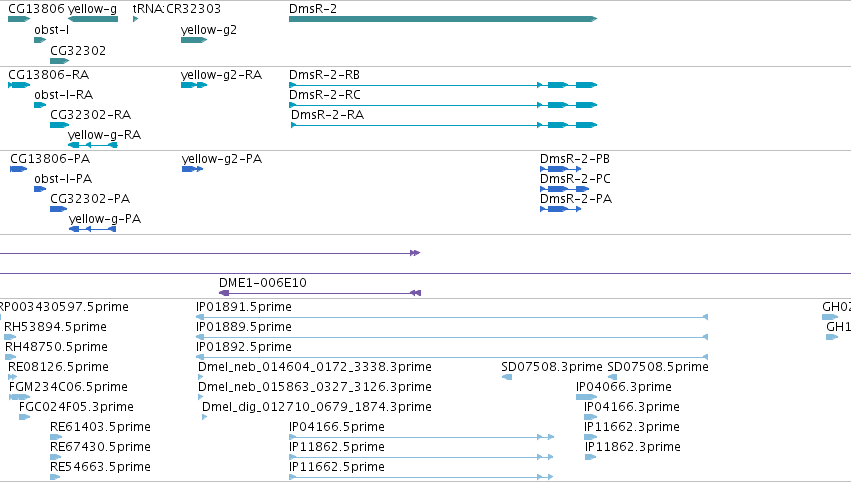Select the DmsR-2-PA protein label
Viewport: 851px width, 482px height.
click(x=576, y=199)
